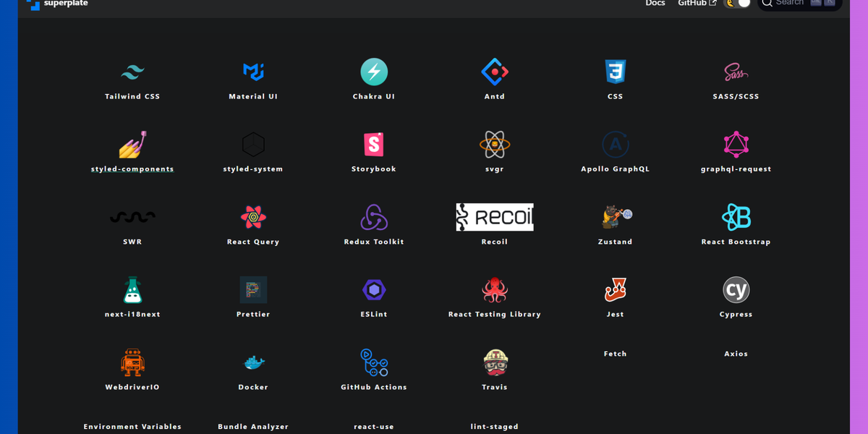The width and height of the screenshot is (868, 434).
Task: Select the styled-system hexagon icon
Action: [253, 145]
